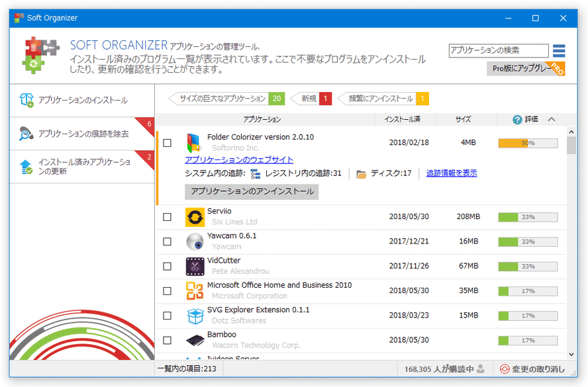This screenshot has width=588, height=387.
Task: Click the 評価 column header label
Action: [x=531, y=120]
